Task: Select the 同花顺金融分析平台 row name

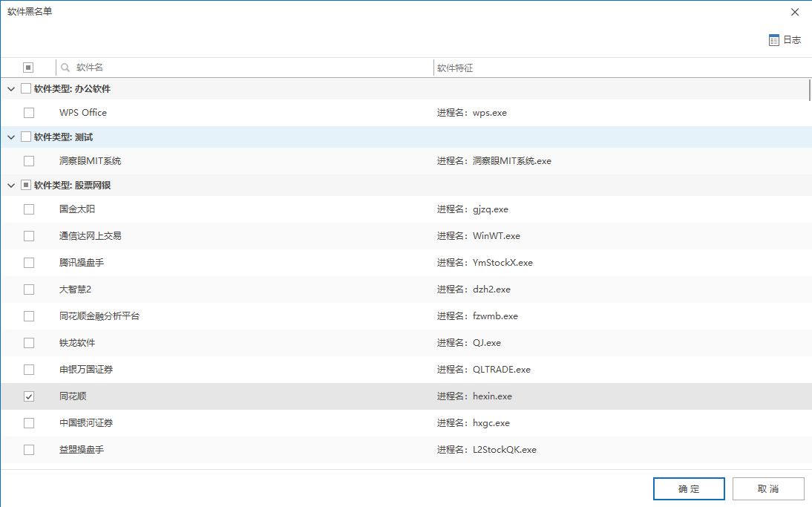Action: pos(99,316)
